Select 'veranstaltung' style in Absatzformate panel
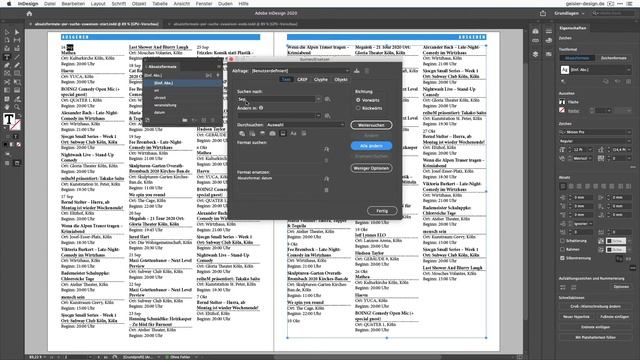The width and height of the screenshot is (640, 360). pos(165,105)
